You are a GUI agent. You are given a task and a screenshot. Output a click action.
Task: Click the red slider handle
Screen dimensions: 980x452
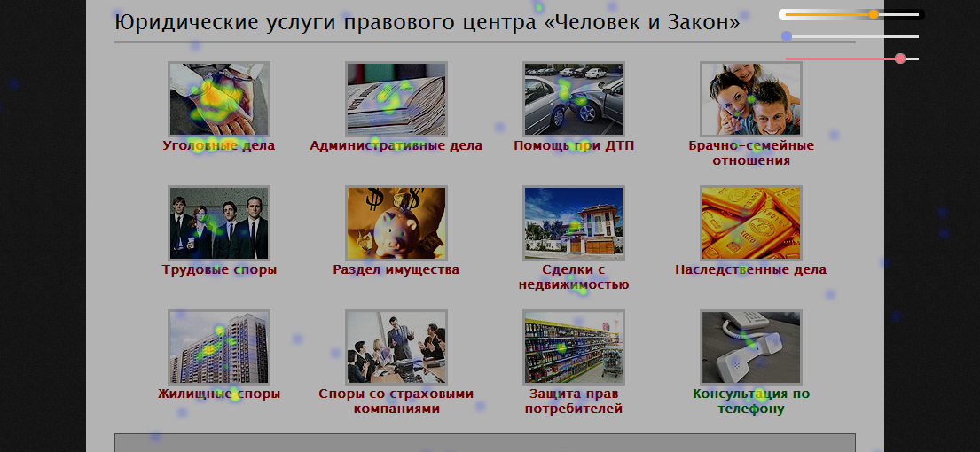900,58
